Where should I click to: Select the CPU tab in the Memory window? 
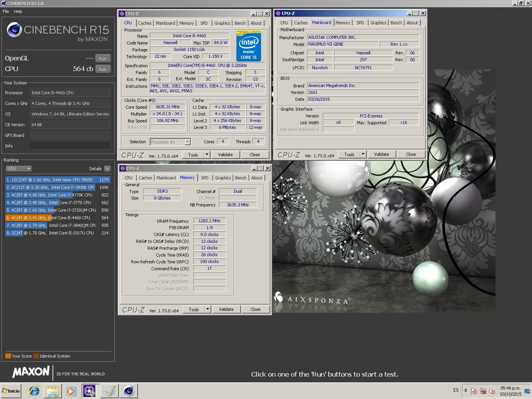[129, 178]
